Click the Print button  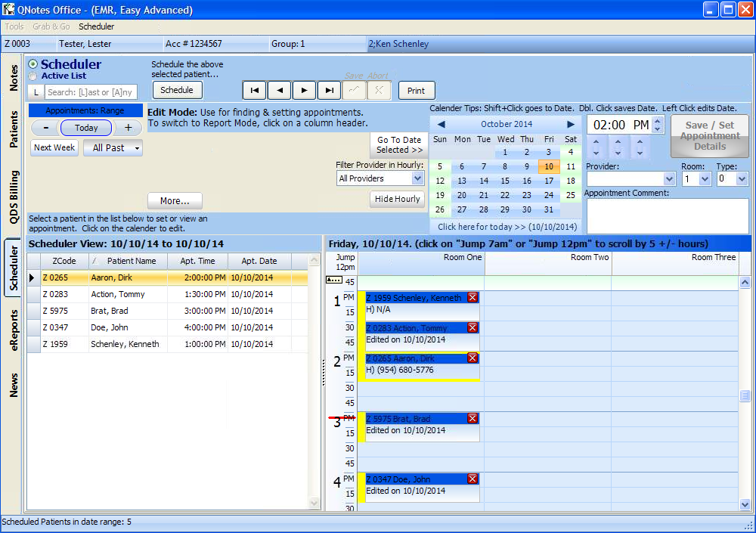coord(417,89)
